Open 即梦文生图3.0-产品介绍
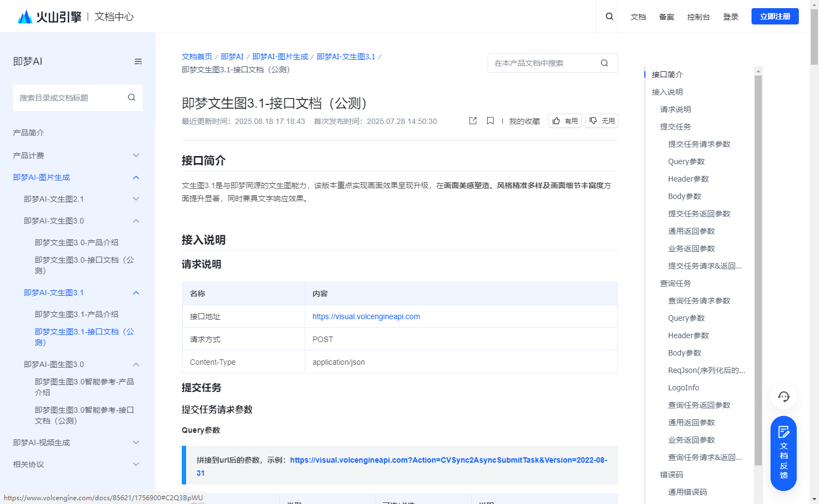Image resolution: width=819 pixels, height=504 pixels. coord(77,242)
